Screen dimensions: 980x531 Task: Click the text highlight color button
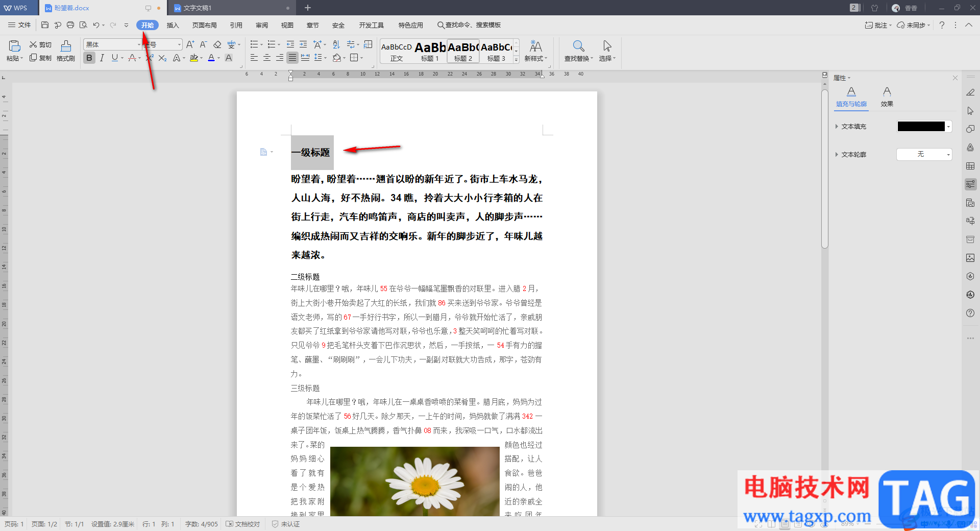pyautogui.click(x=194, y=58)
